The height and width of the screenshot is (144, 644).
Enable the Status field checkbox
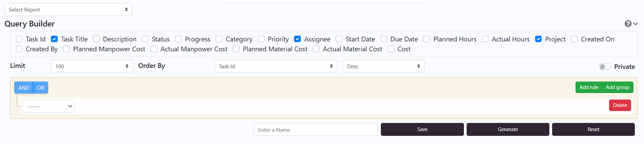pyautogui.click(x=145, y=39)
